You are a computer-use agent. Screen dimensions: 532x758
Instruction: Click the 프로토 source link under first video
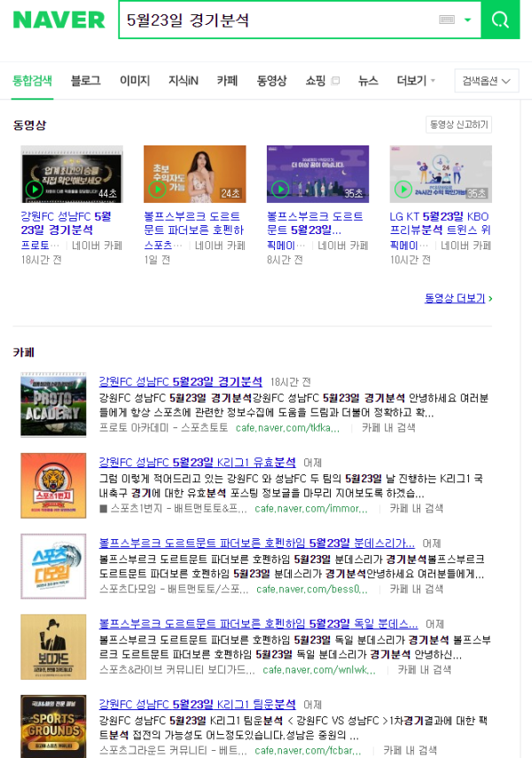click(40, 246)
